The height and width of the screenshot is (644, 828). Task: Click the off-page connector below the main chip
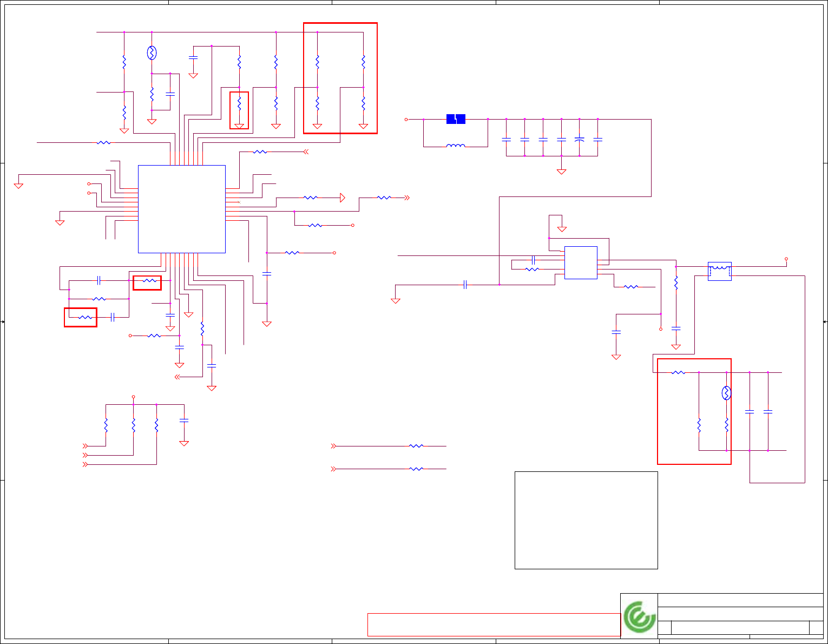(x=177, y=377)
